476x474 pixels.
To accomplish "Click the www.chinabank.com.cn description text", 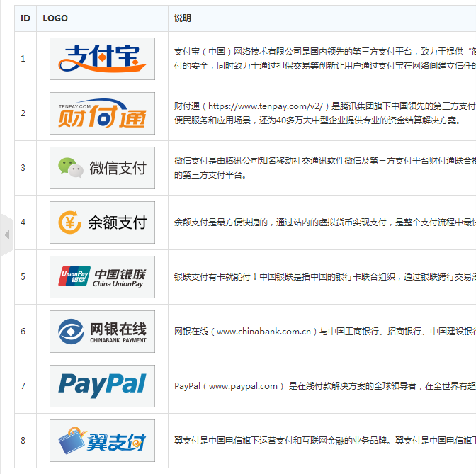I will 325,332.
